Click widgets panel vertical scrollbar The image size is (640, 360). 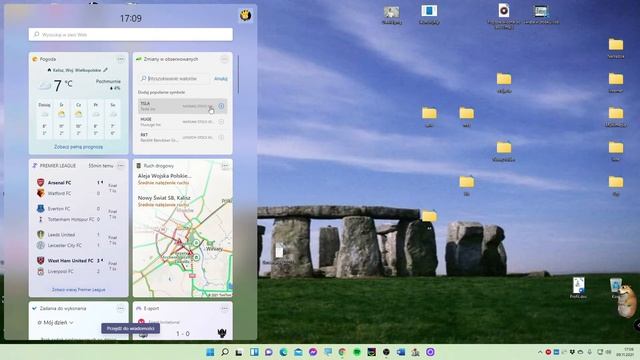coord(238,75)
